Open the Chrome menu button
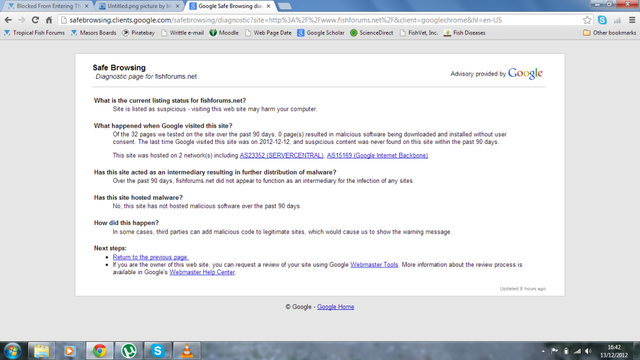Viewport: 640px width, 360px height. [x=632, y=20]
